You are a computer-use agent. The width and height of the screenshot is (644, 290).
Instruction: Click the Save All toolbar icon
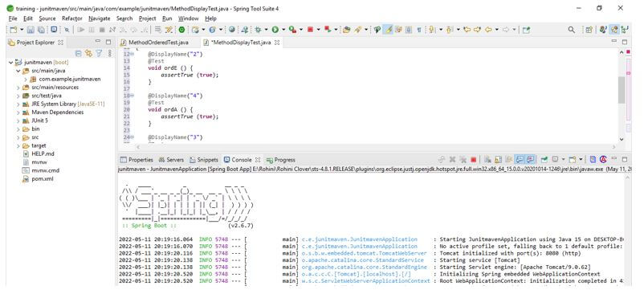(x=41, y=30)
